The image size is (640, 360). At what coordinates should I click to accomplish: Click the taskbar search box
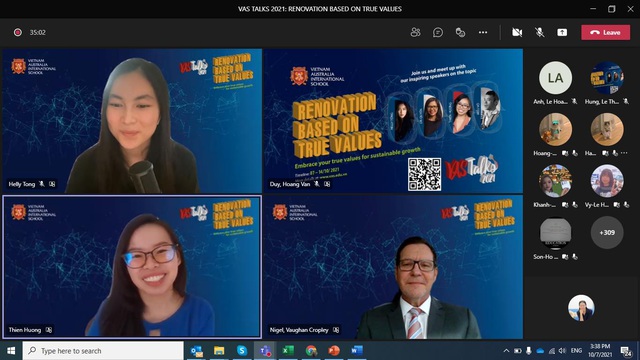[103, 351]
